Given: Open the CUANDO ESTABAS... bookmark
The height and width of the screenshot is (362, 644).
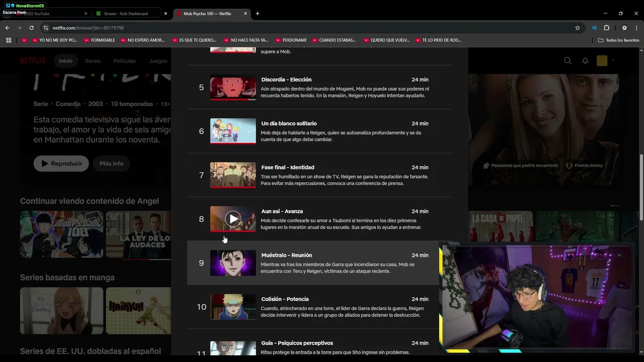Looking at the screenshot, I should point(334,40).
